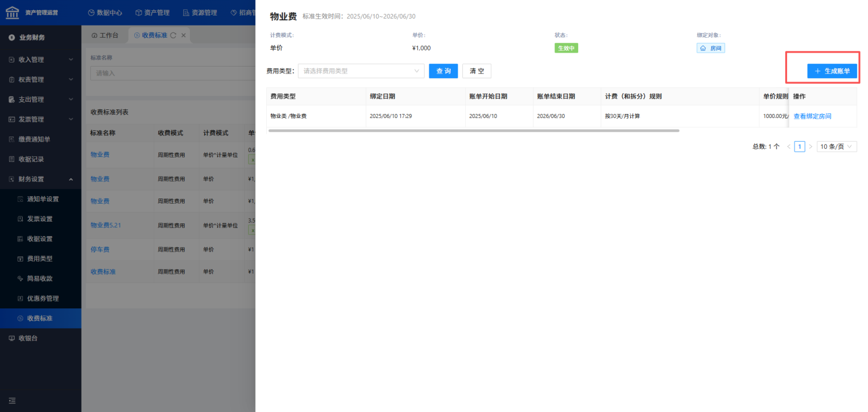Collapse the 财务设置 sidebar section
Viewport: 868px width, 412px height.
tap(41, 179)
